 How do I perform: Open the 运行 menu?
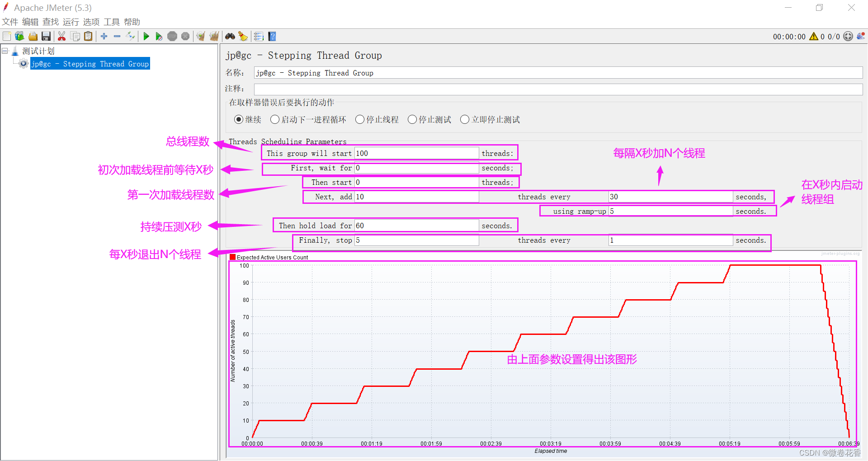click(71, 22)
